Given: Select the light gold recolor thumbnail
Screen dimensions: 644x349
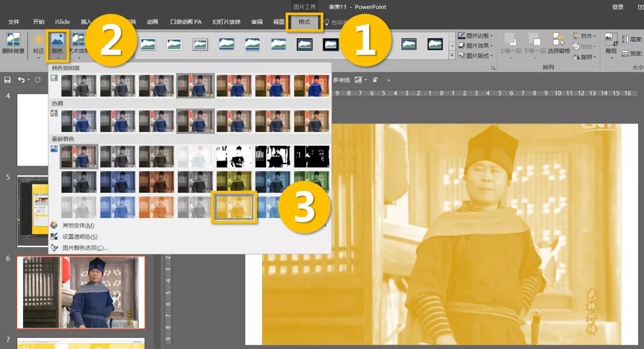Looking at the screenshot, I should click(x=234, y=207).
